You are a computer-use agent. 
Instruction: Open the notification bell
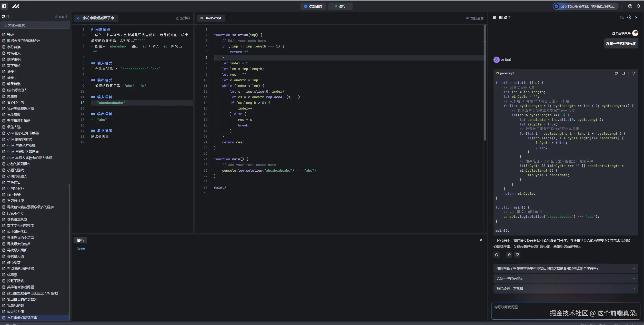click(638, 6)
